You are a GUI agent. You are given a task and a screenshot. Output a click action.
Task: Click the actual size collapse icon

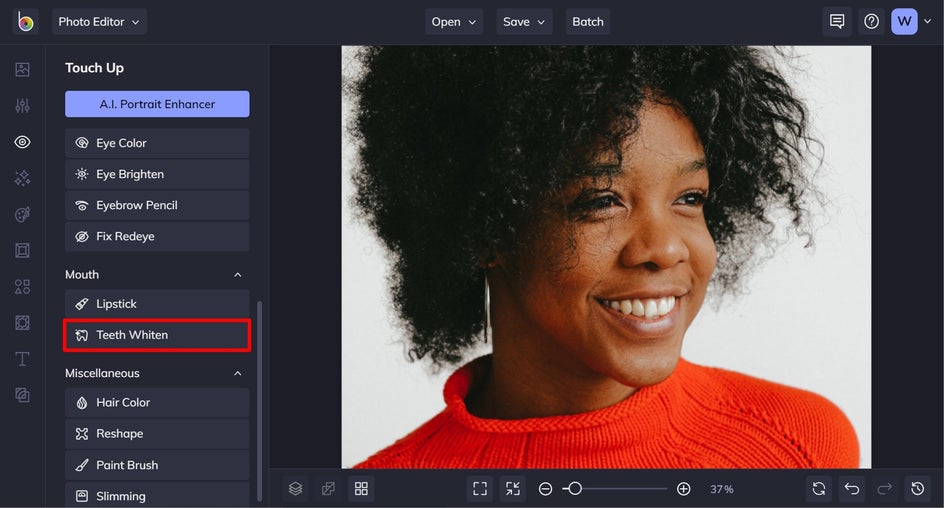(x=513, y=489)
